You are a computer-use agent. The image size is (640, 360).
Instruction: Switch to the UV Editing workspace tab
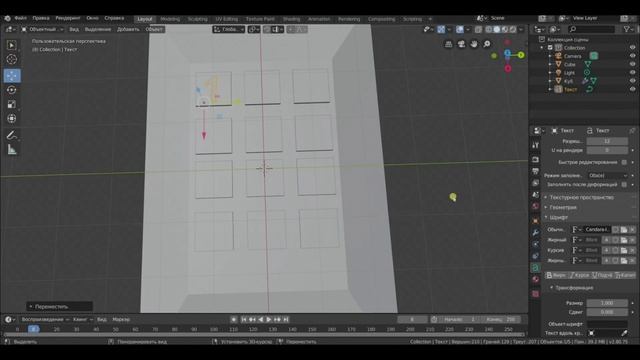pos(227,19)
